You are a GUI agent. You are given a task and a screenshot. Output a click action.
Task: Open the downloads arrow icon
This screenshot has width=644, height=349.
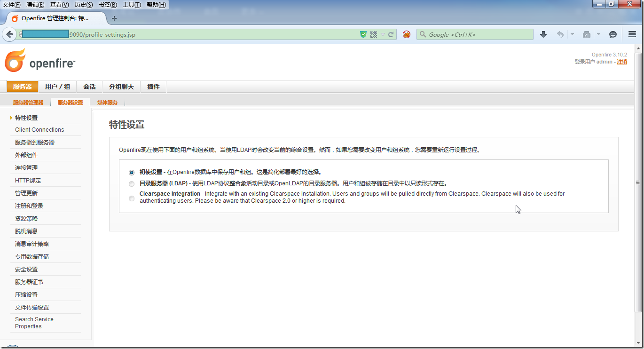(543, 34)
